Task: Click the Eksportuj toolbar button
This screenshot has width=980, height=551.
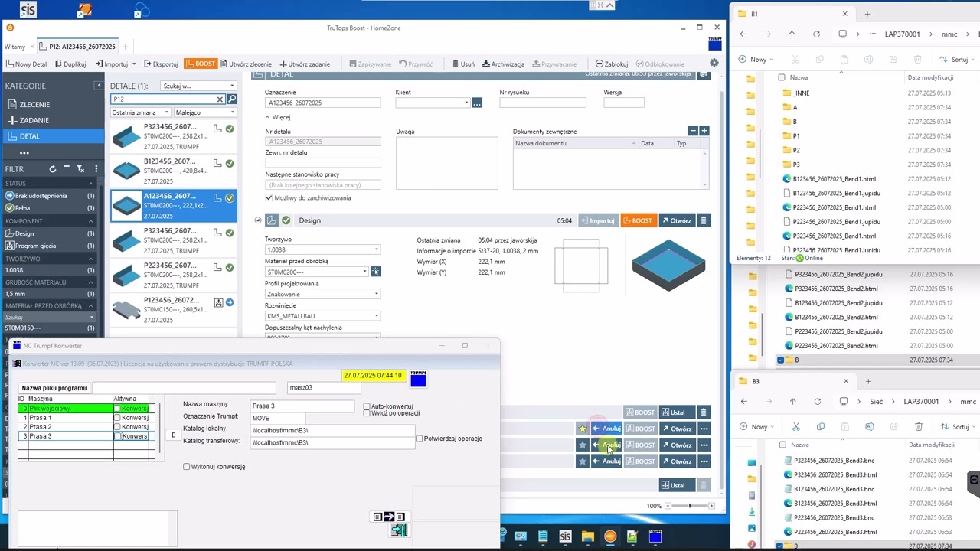Action: tap(161, 64)
